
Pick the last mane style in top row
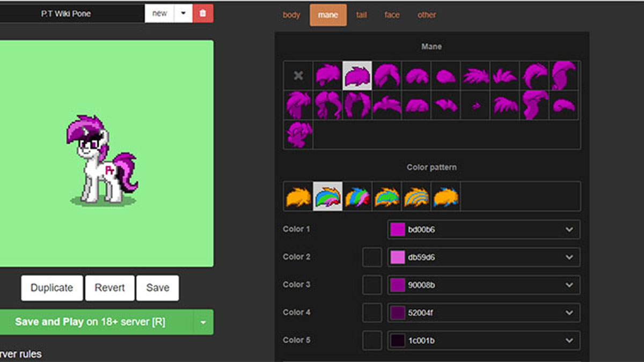(x=563, y=76)
